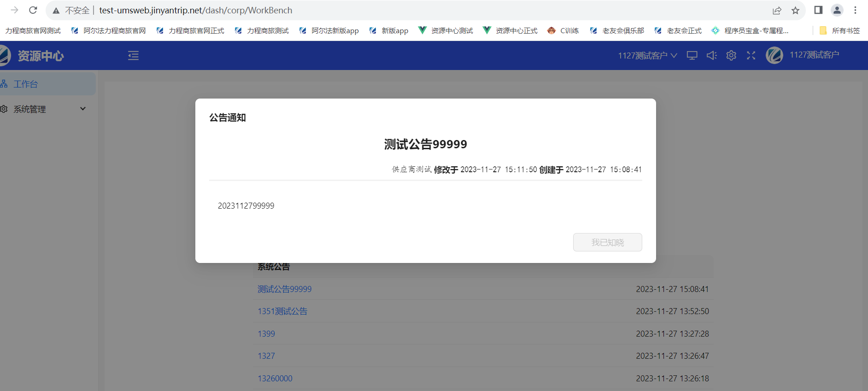Click the 1127测试客户 username label
Viewport: 868px width, 391px height.
point(814,55)
